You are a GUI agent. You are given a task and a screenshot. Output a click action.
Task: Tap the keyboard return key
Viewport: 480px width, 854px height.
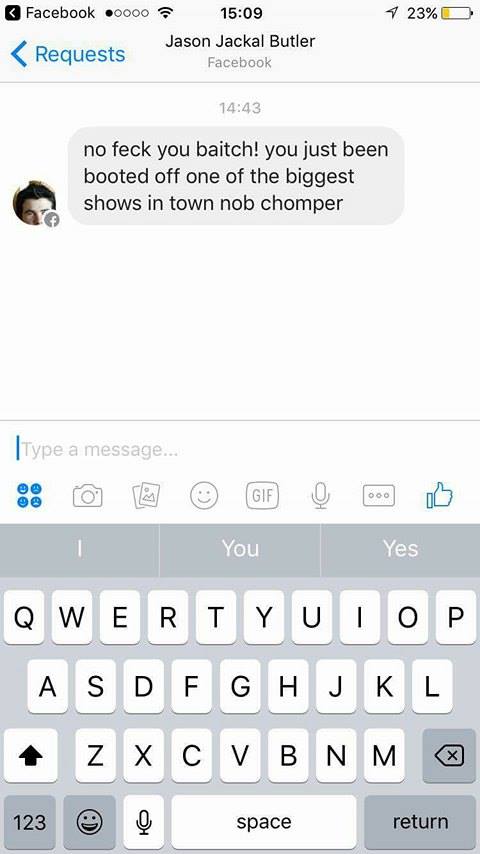click(420, 822)
